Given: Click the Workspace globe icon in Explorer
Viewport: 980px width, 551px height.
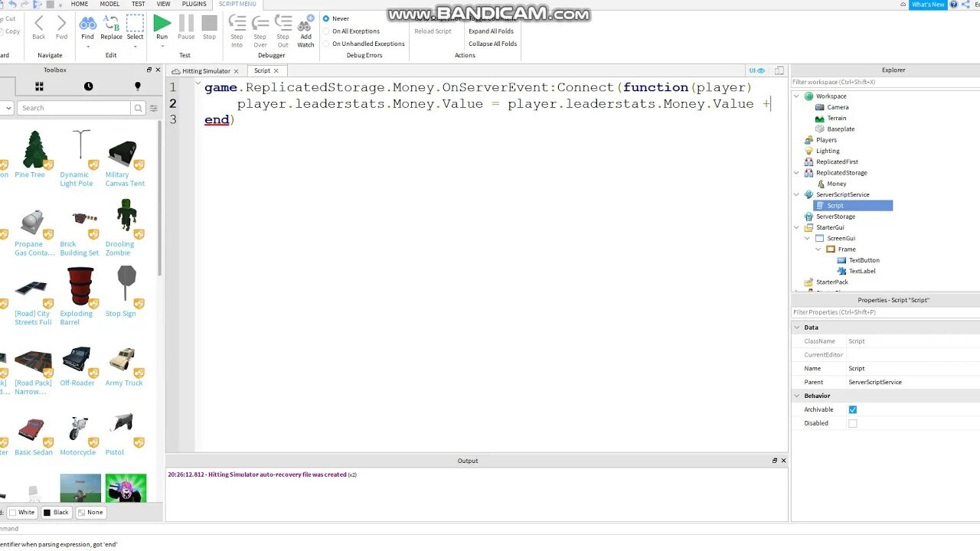Looking at the screenshot, I should (808, 96).
